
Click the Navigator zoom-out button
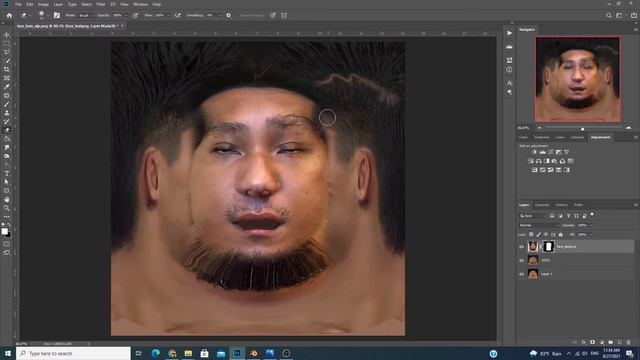539,128
